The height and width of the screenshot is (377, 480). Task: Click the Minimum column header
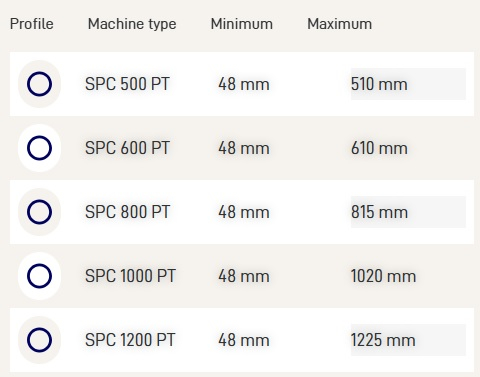[x=242, y=24]
